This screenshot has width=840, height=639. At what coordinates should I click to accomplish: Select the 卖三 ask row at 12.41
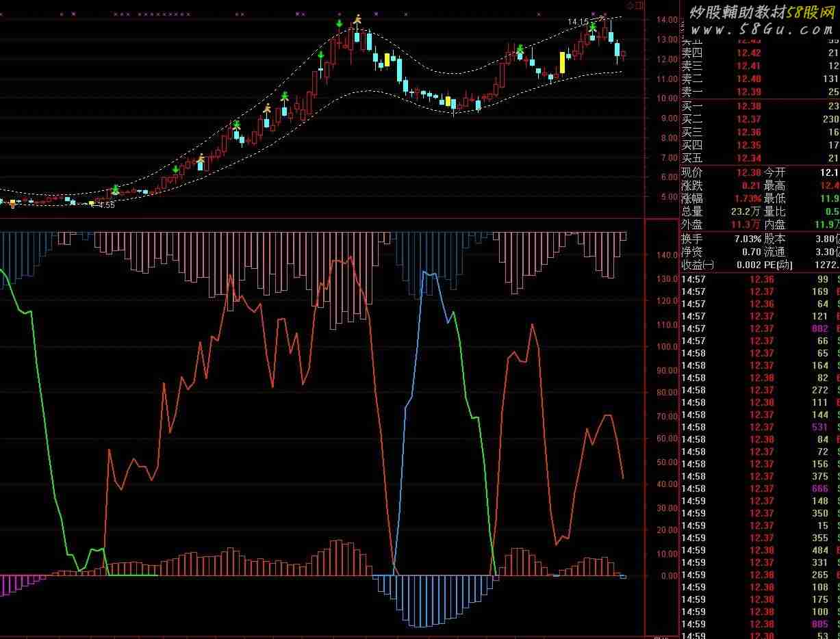pos(760,66)
